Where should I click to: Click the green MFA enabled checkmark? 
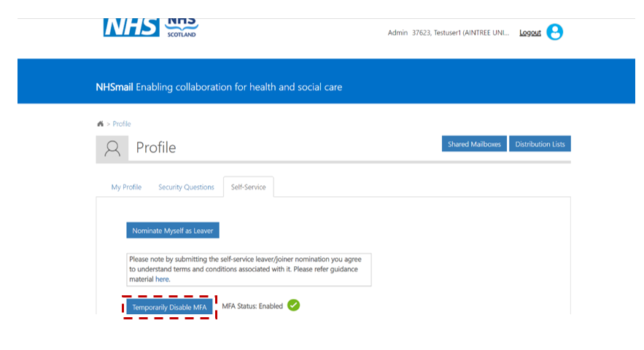pos(294,306)
